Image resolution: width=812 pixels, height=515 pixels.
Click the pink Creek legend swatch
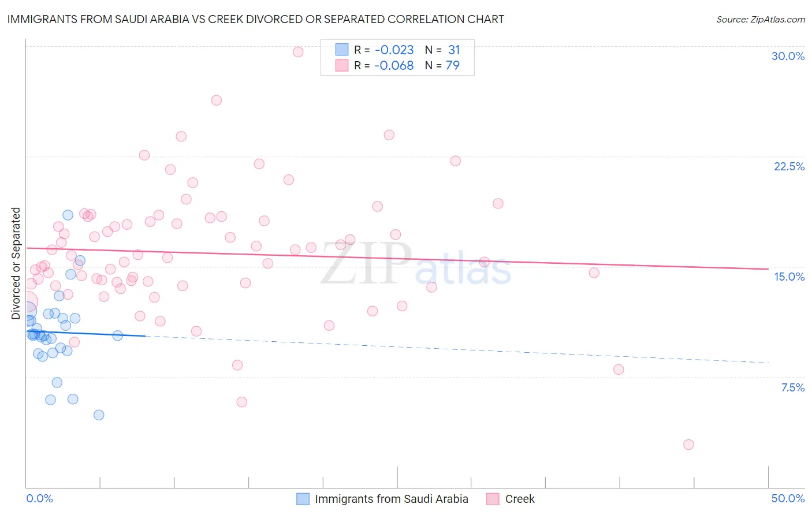493,499
